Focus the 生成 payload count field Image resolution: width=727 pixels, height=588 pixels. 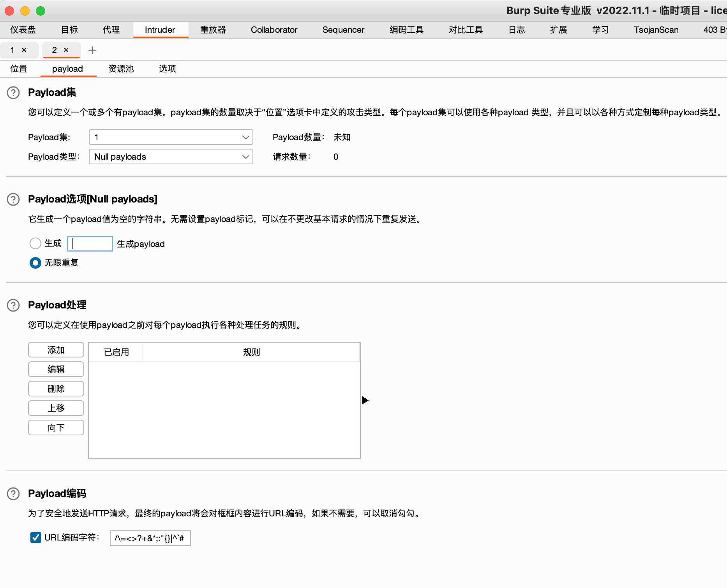(90, 244)
